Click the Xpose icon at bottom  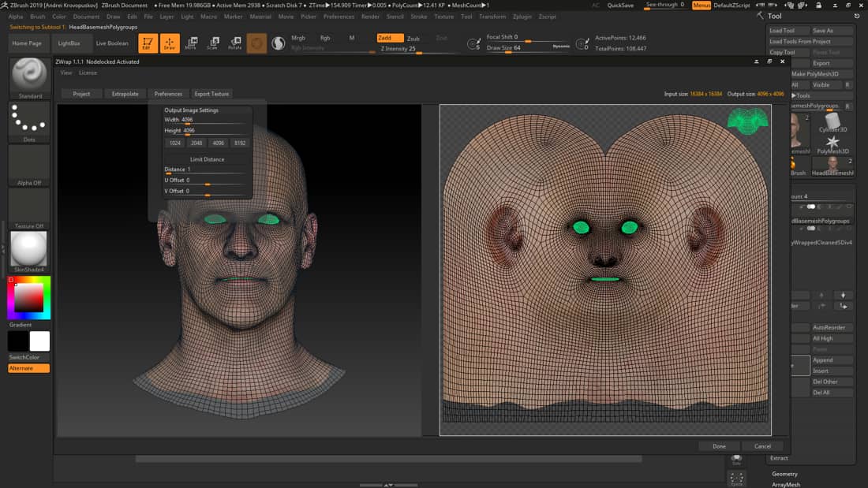tap(737, 479)
